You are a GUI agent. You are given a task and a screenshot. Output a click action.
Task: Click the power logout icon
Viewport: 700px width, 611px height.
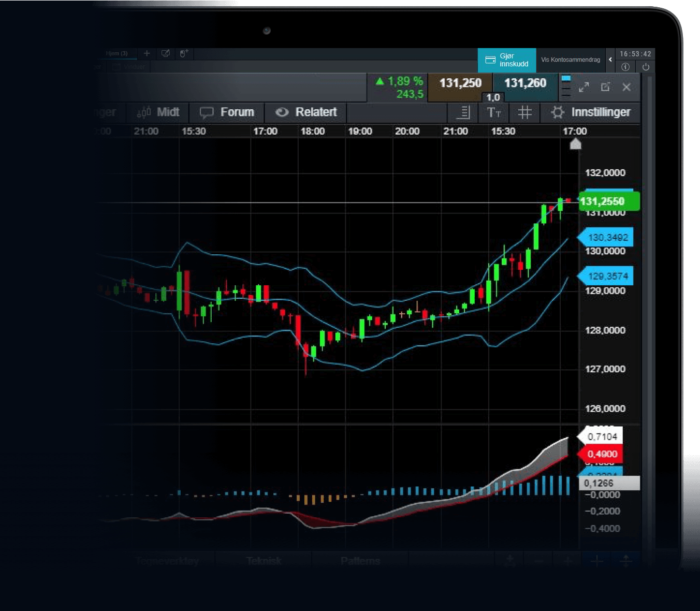point(646,67)
